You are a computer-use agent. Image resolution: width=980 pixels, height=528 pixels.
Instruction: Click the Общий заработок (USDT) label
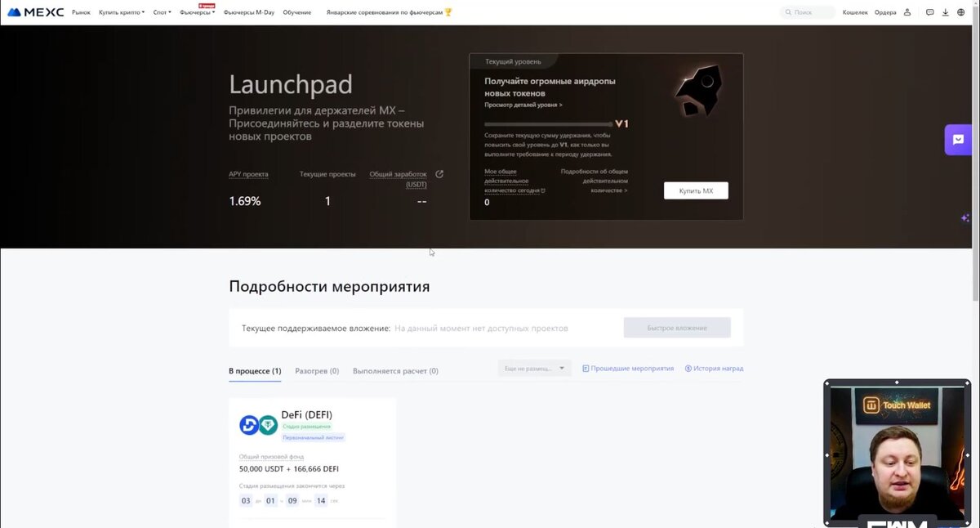pos(399,179)
